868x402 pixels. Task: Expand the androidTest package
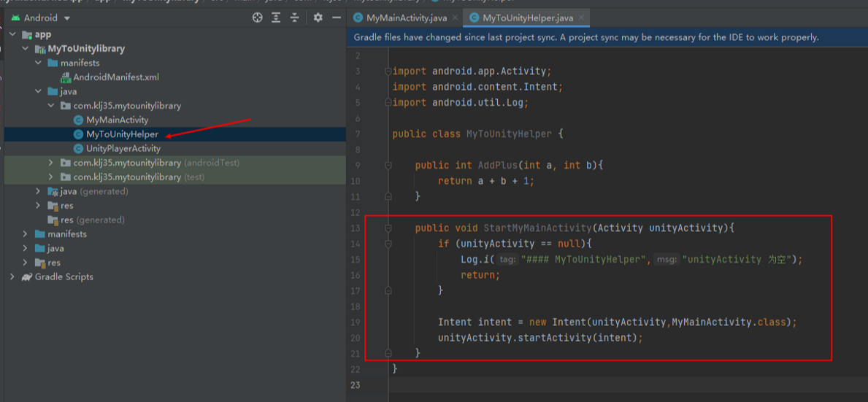(x=50, y=163)
